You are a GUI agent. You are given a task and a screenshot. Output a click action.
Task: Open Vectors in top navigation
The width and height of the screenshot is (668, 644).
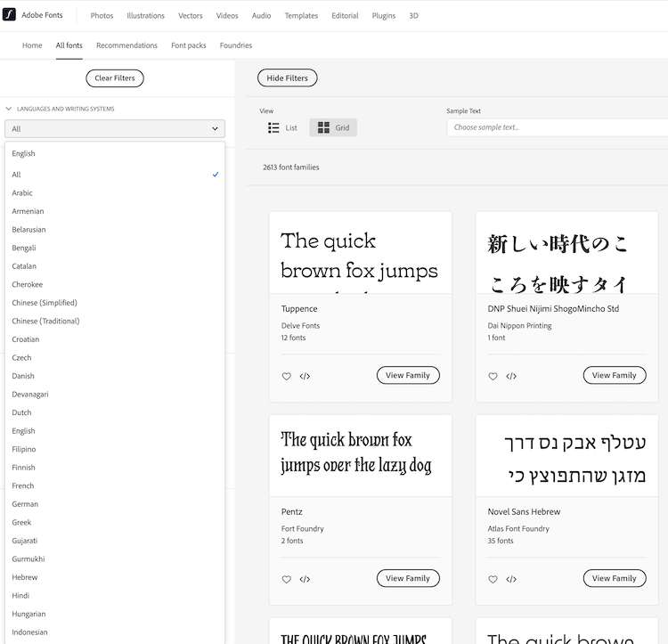pos(190,16)
